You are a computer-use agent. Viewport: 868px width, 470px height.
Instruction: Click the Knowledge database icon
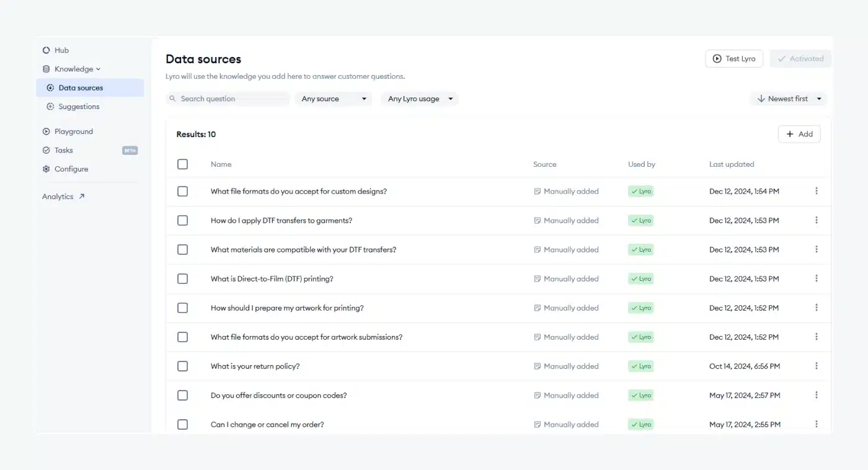tap(46, 69)
